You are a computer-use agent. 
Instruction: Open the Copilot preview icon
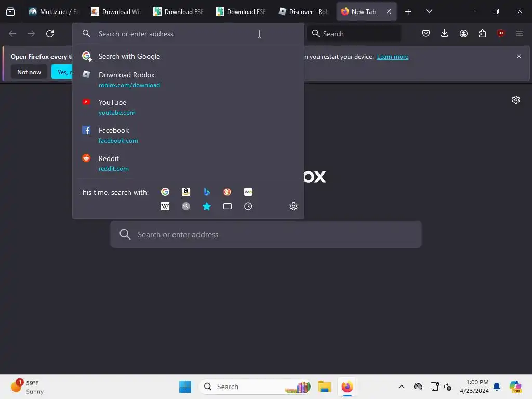(x=515, y=387)
